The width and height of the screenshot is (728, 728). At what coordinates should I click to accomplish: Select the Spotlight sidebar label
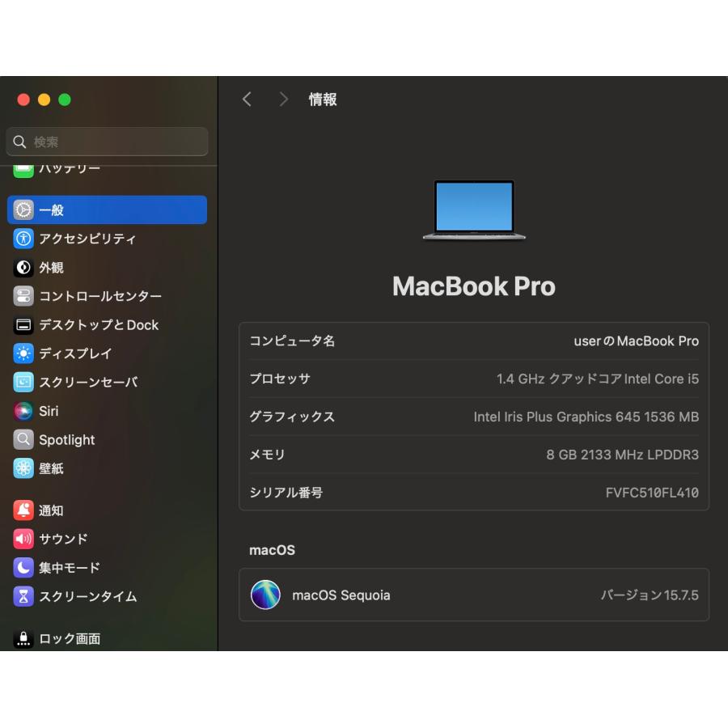67,440
